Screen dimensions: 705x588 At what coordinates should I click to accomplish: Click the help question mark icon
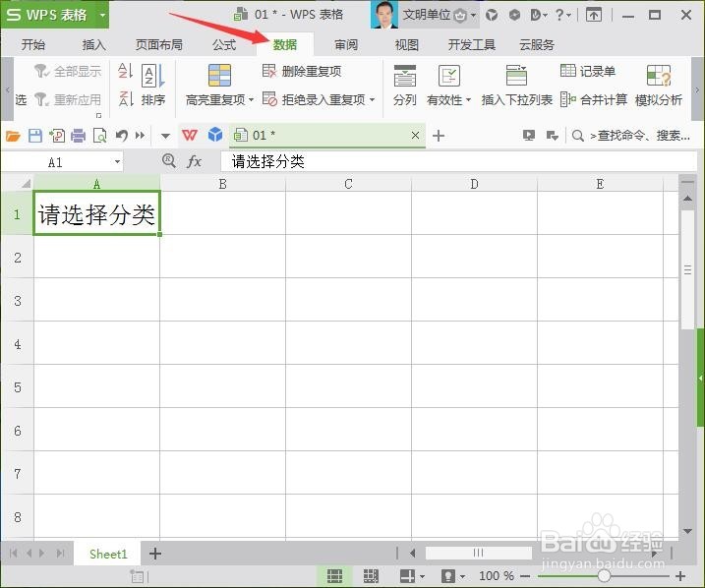tap(559, 15)
